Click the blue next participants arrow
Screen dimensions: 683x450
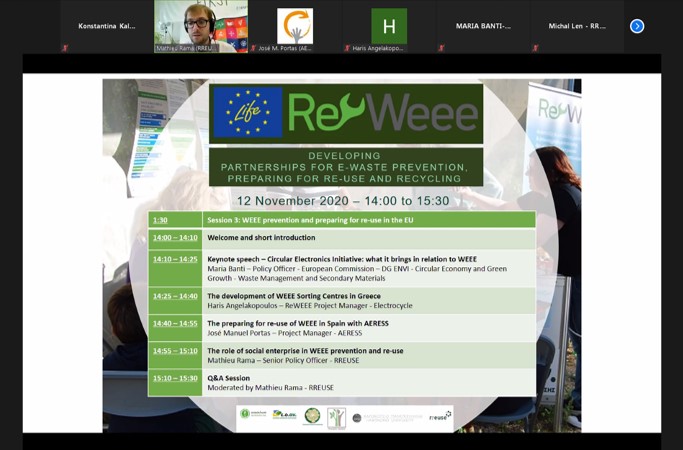pos(637,26)
